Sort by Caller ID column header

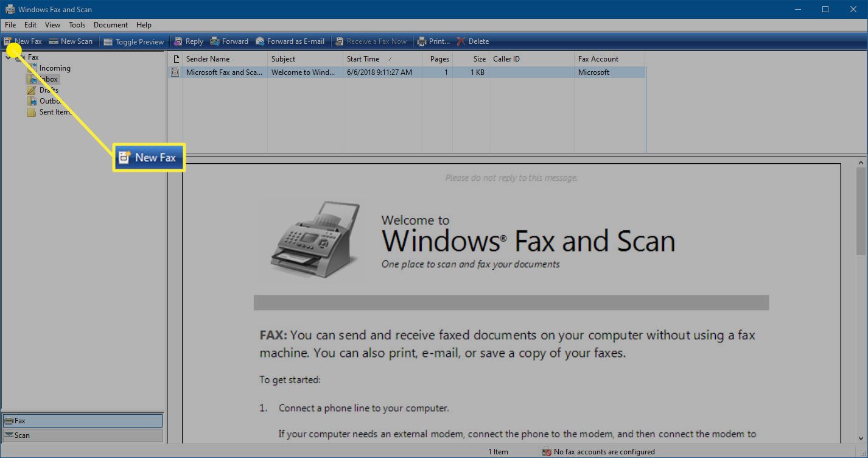click(531, 59)
